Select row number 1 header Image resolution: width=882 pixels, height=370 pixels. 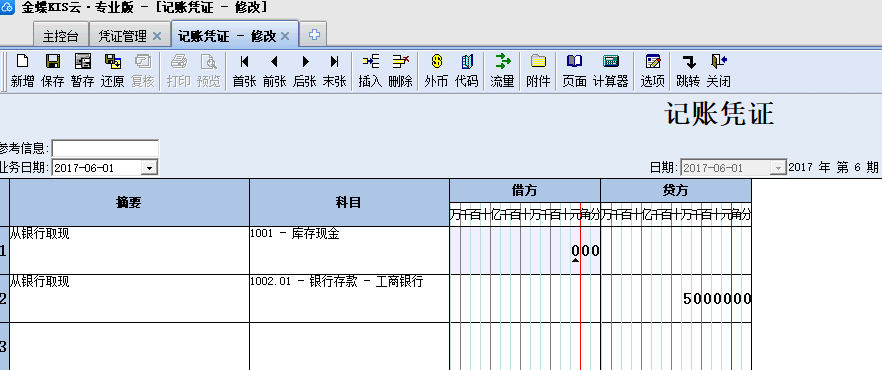click(x=4, y=250)
